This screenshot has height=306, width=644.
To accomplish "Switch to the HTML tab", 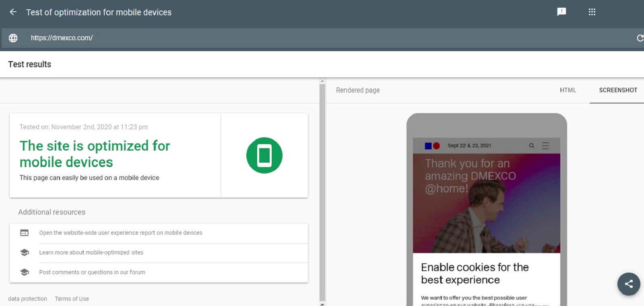I will tap(568, 90).
